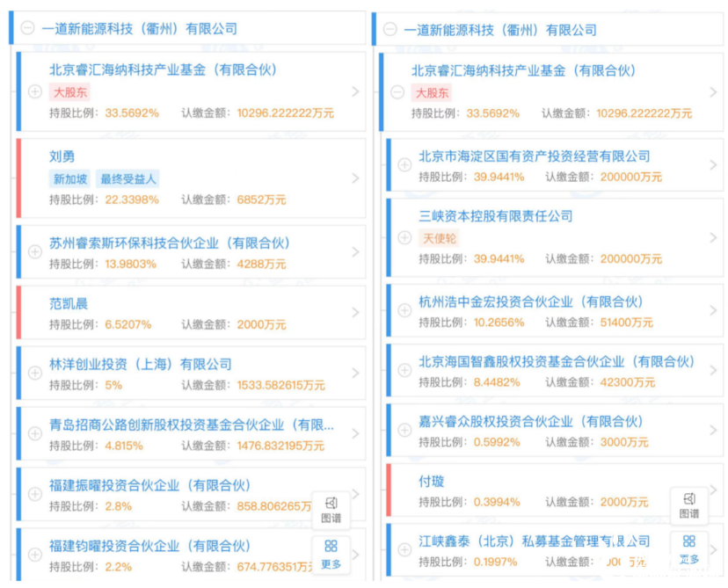Click the 大股东 tag above 持股比例 33.5692% in left panel
Image resolution: width=728 pixels, height=588 pixels.
pyautogui.click(x=69, y=92)
